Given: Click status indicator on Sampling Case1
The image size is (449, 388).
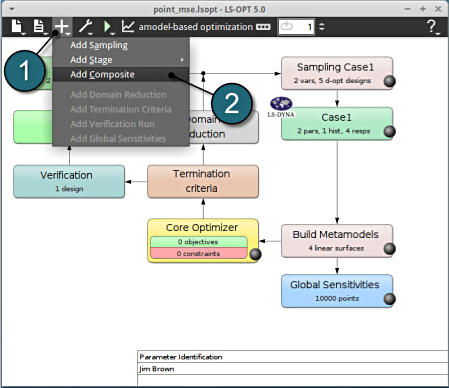Looking at the screenshot, I should point(389,81).
